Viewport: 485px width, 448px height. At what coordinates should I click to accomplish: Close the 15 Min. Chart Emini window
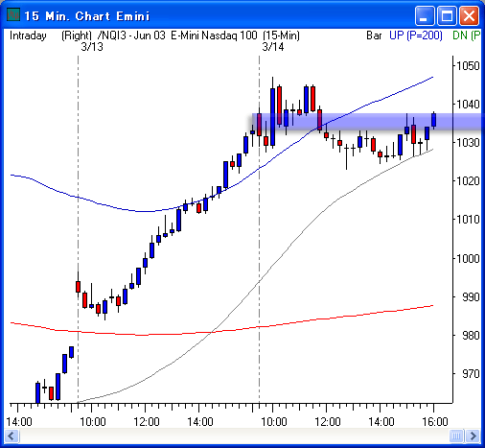469,15
